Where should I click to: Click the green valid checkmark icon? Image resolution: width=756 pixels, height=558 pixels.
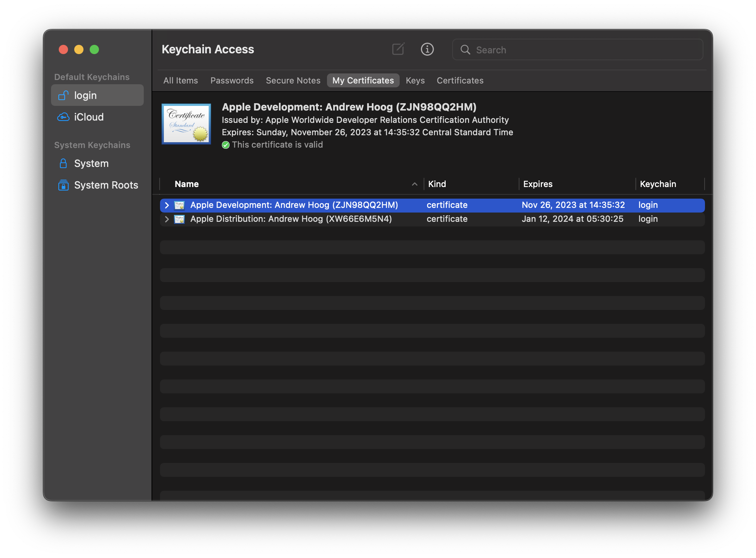point(226,145)
